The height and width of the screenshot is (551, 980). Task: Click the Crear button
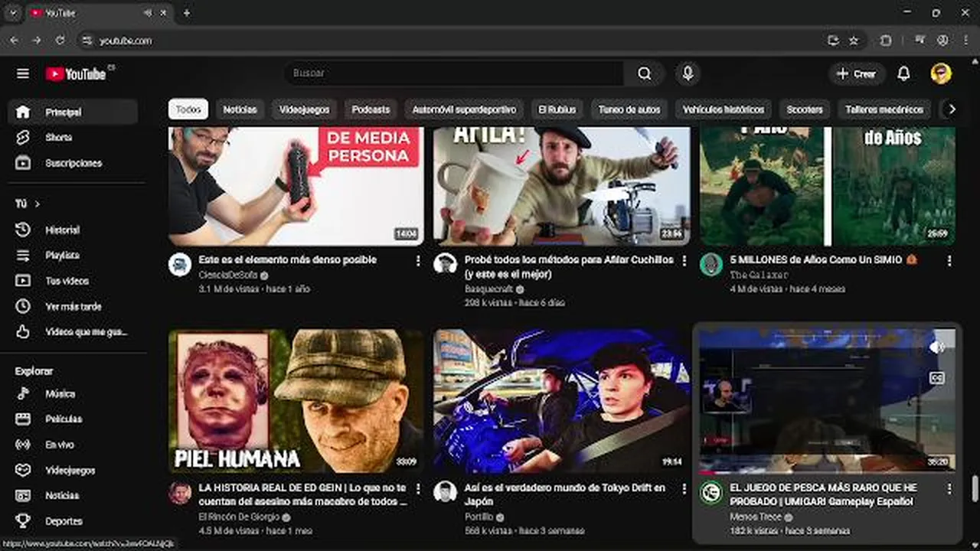pos(857,73)
